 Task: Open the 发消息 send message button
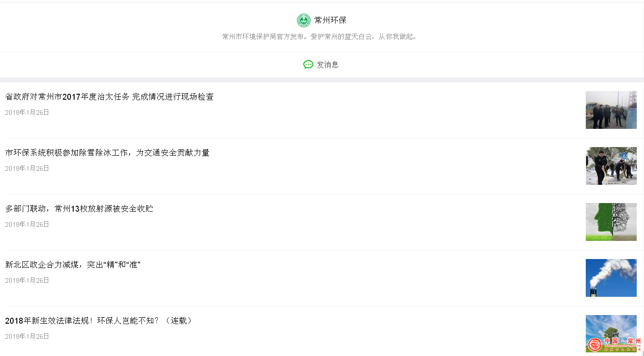321,65
